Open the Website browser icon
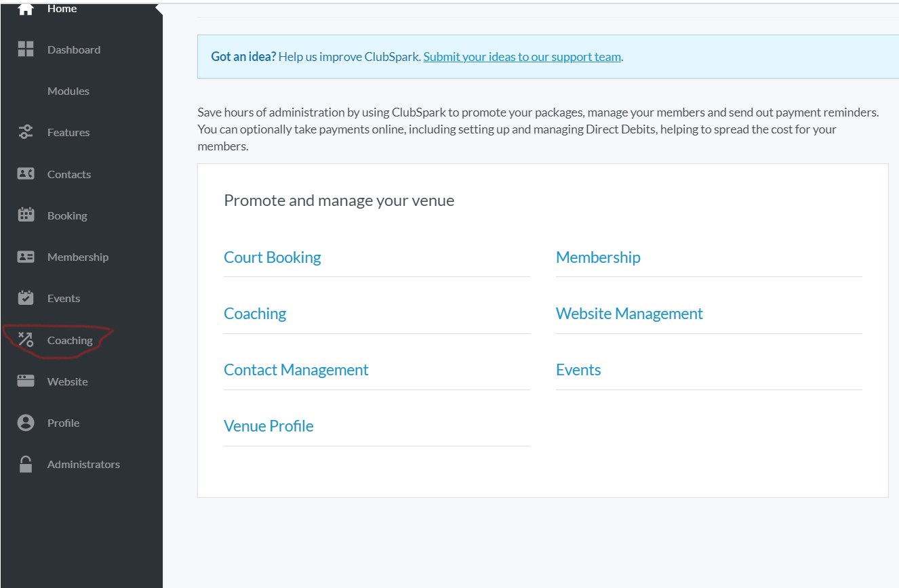 tap(25, 381)
